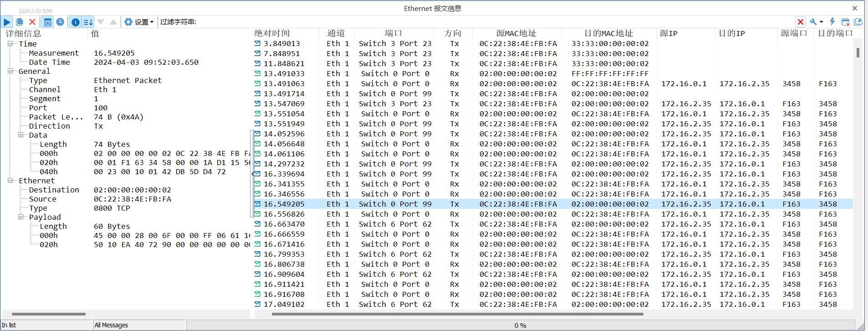Click the Rx icon of message 14.056648
This screenshot has width=868, height=331.
click(x=257, y=144)
